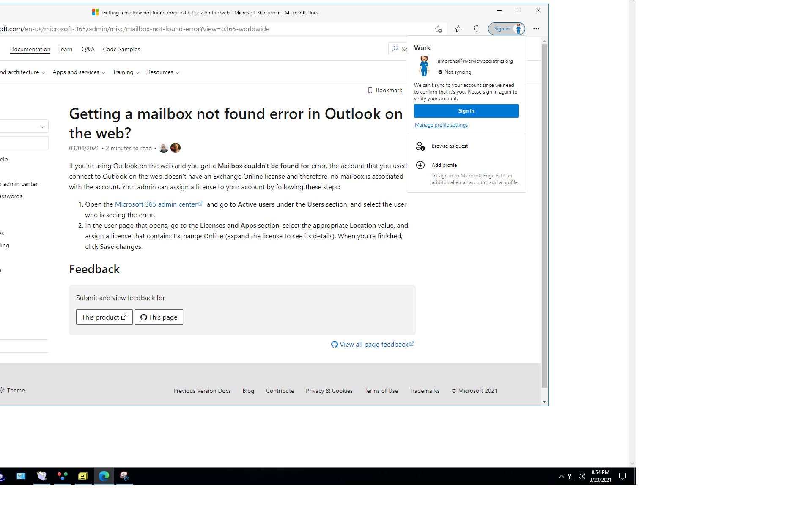Open the Favorites list icon
Viewport: 812px width, 508px height.
coord(458,29)
